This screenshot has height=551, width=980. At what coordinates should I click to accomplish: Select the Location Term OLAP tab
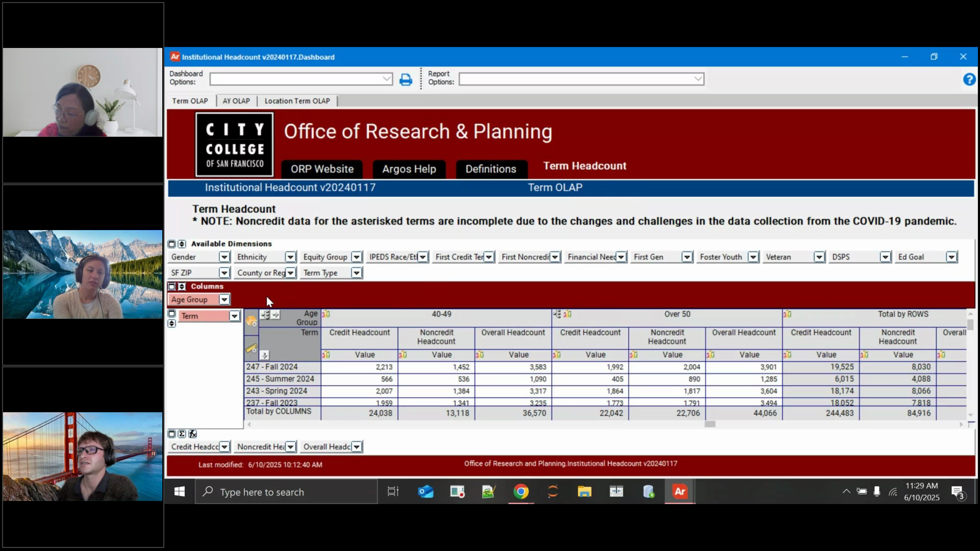coord(298,101)
